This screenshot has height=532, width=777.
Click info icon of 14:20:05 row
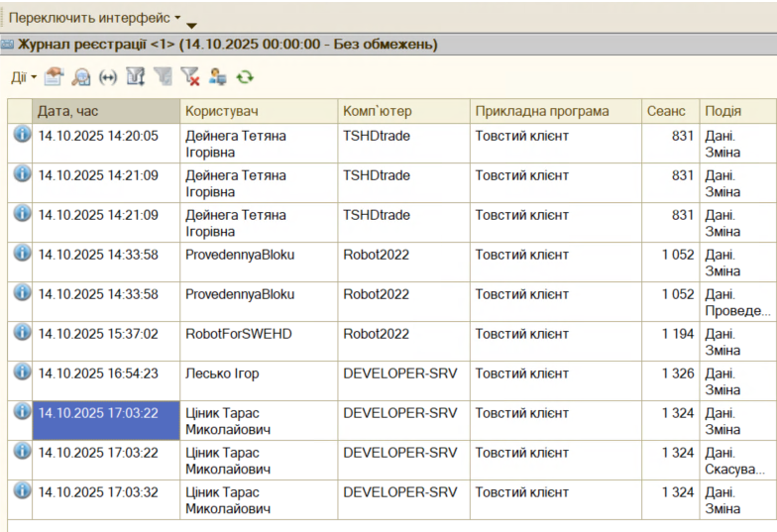[21, 135]
